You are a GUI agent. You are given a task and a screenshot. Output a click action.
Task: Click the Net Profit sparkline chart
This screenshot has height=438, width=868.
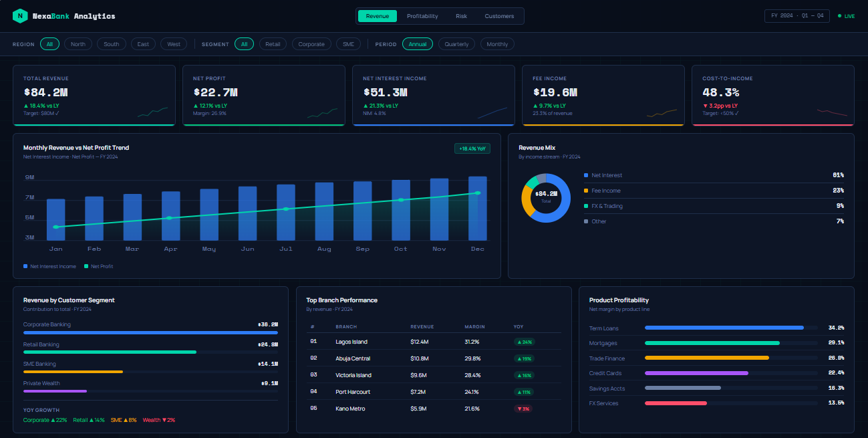pos(323,112)
